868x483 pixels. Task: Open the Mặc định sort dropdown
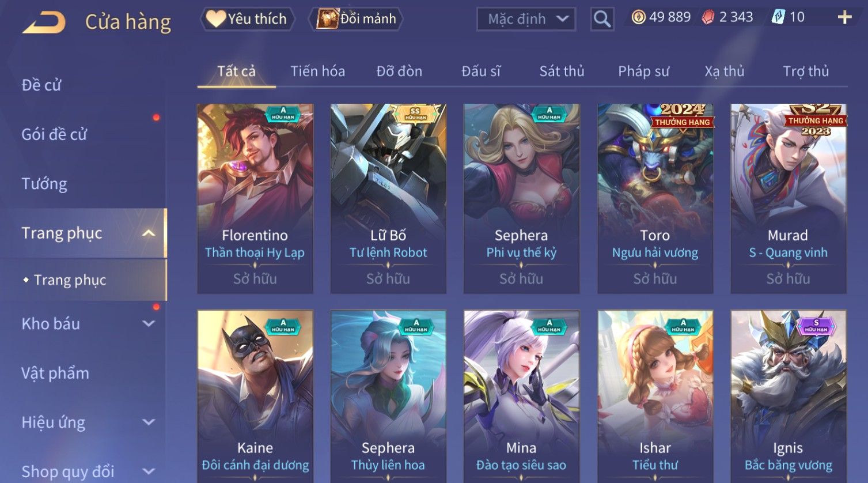tap(526, 19)
